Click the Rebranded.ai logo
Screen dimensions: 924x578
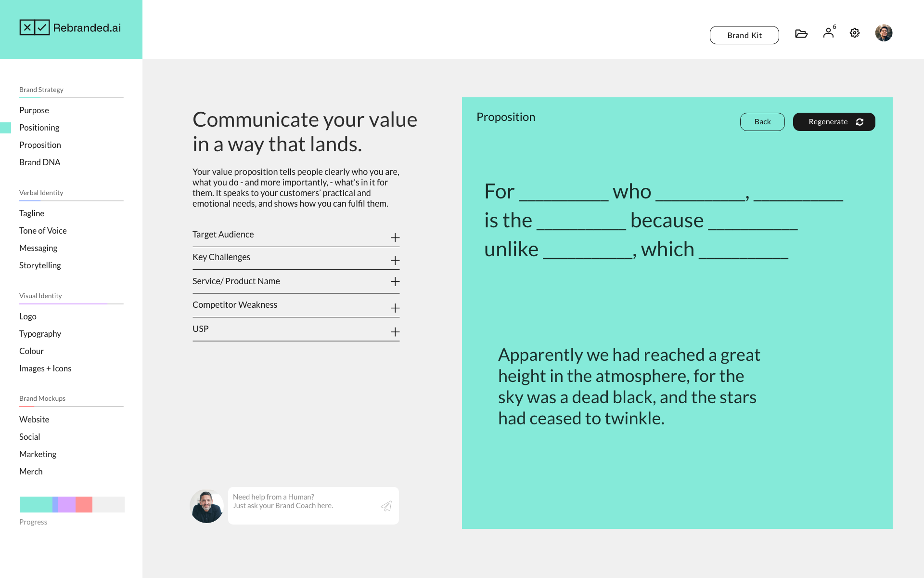click(x=70, y=27)
